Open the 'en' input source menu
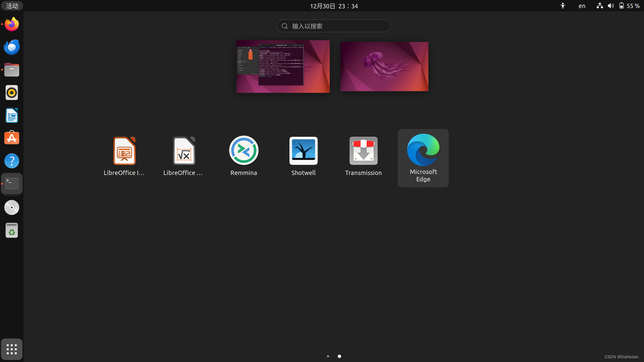This screenshot has height=362, width=644. 582,6
